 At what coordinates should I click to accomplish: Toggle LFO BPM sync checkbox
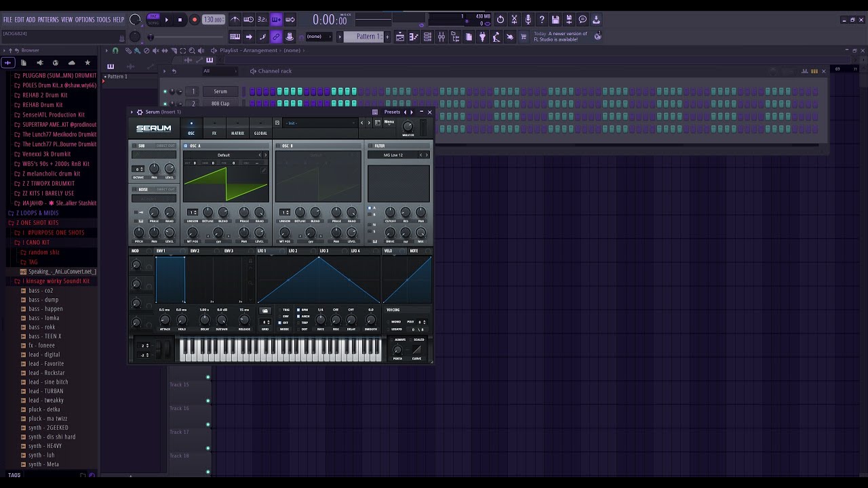298,310
